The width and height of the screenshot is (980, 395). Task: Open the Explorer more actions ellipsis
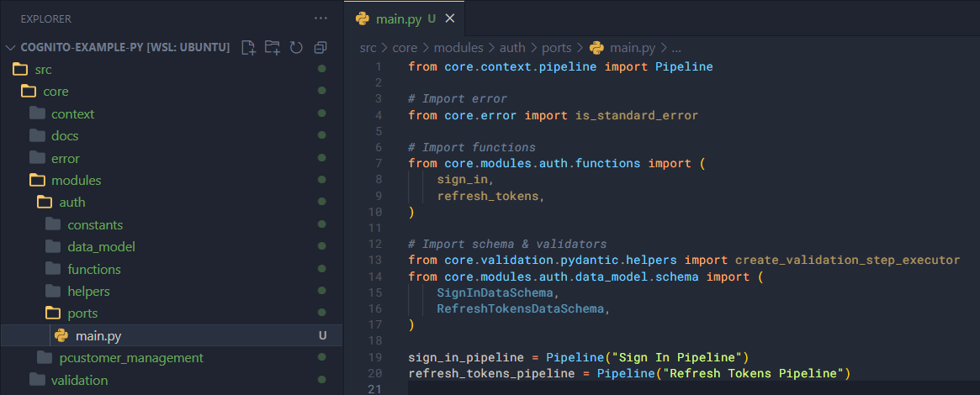(x=320, y=18)
